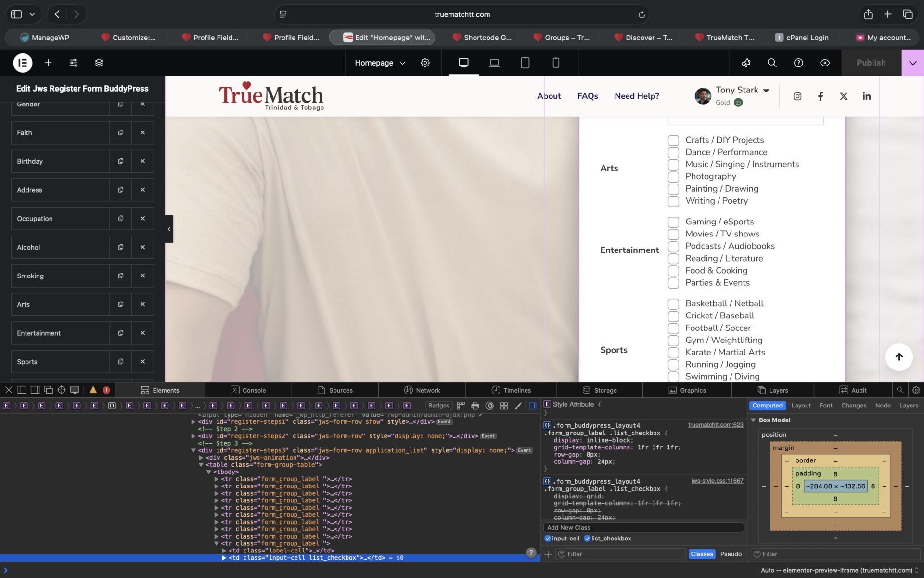Toggle the list_checkbox class checkbox
Image resolution: width=924 pixels, height=578 pixels.
click(587, 539)
